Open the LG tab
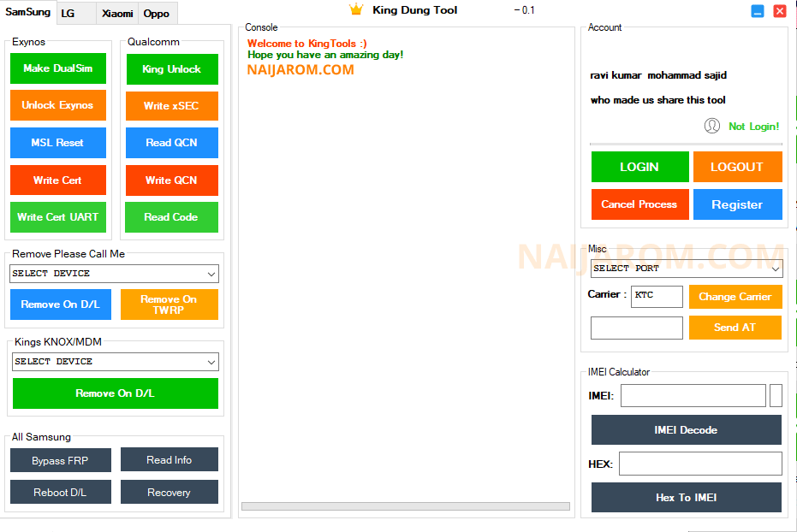 [75, 14]
